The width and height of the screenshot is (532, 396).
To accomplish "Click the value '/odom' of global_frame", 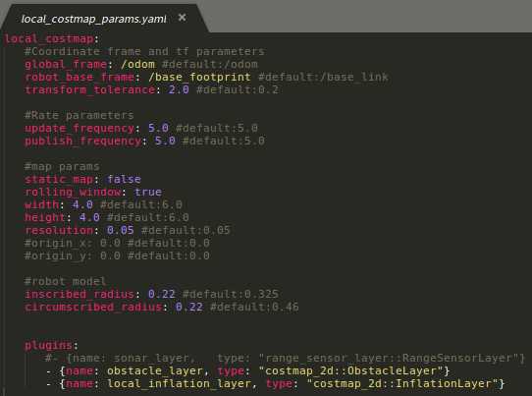I will click(137, 64).
